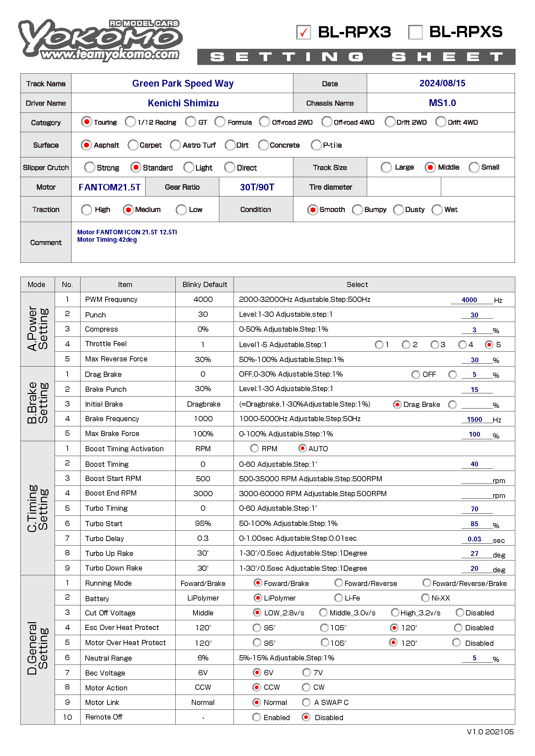Select OFF for Drag Brake

[415, 374]
